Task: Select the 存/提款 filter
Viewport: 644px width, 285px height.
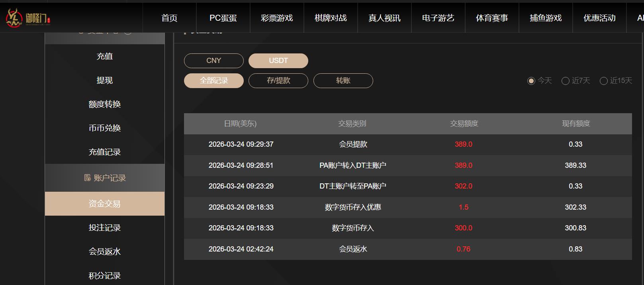Action: click(x=278, y=81)
